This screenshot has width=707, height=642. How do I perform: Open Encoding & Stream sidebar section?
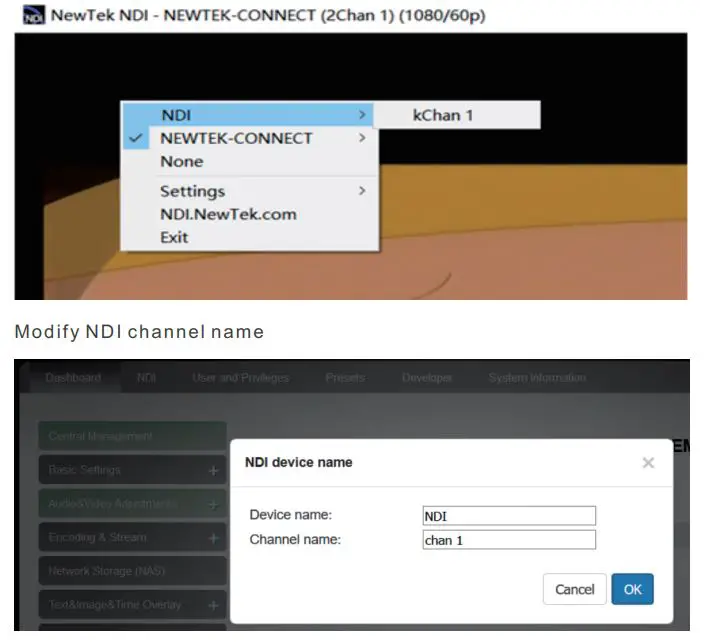pyautogui.click(x=133, y=537)
